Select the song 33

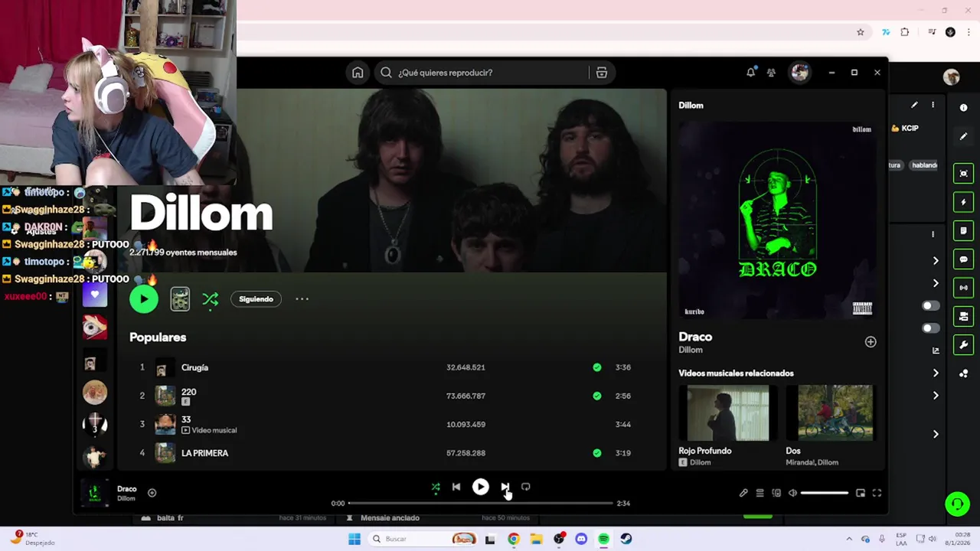(186, 419)
